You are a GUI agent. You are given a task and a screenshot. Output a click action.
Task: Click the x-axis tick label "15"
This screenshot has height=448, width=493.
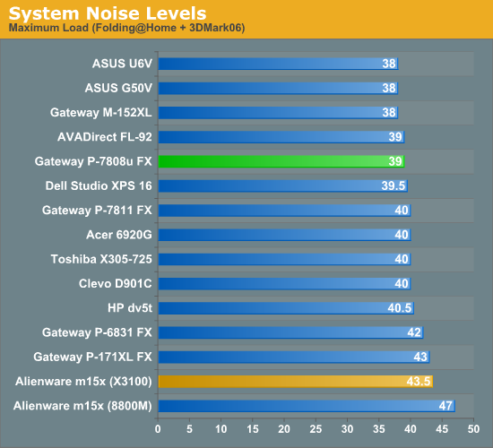pyautogui.click(x=253, y=429)
